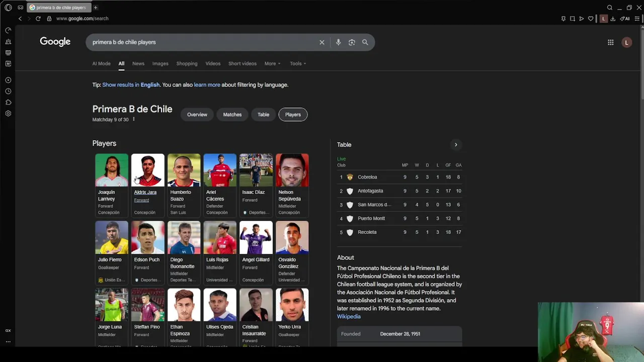Open the pinboard pin icon in toolbar

(x=563, y=19)
